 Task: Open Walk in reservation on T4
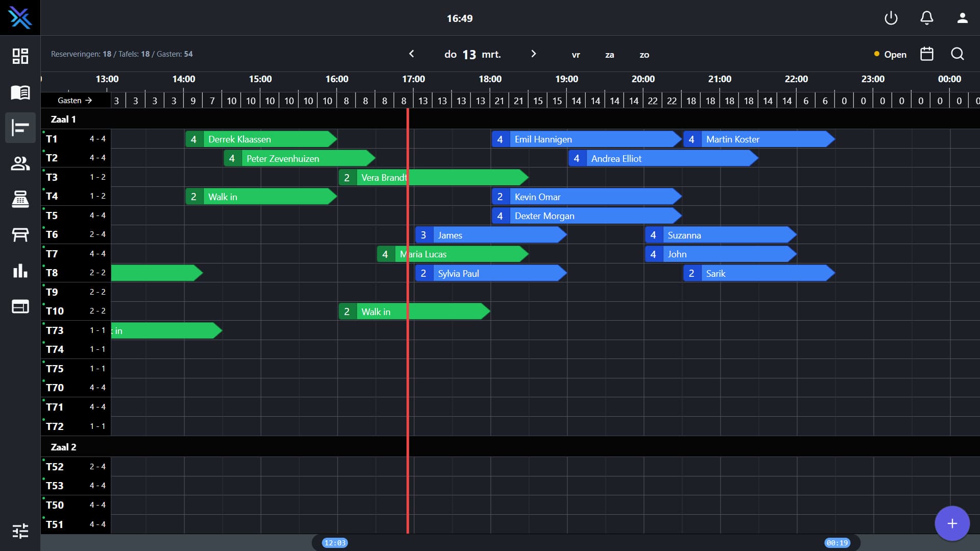click(x=260, y=197)
